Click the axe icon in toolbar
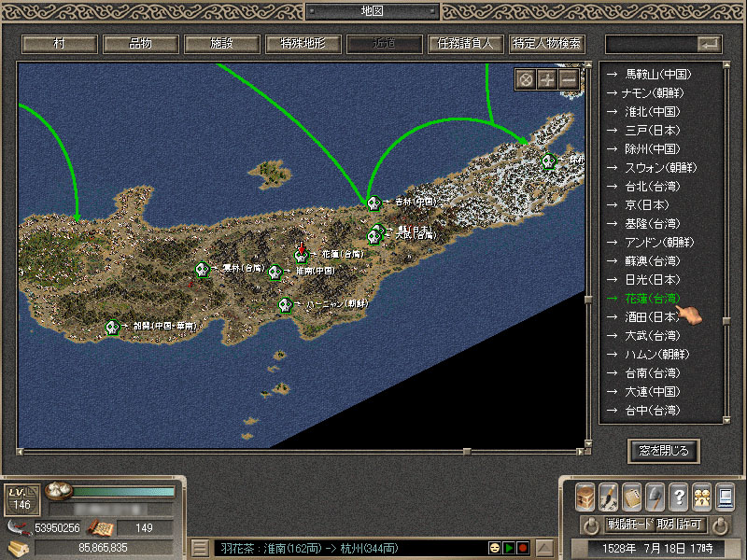 [x=655, y=496]
